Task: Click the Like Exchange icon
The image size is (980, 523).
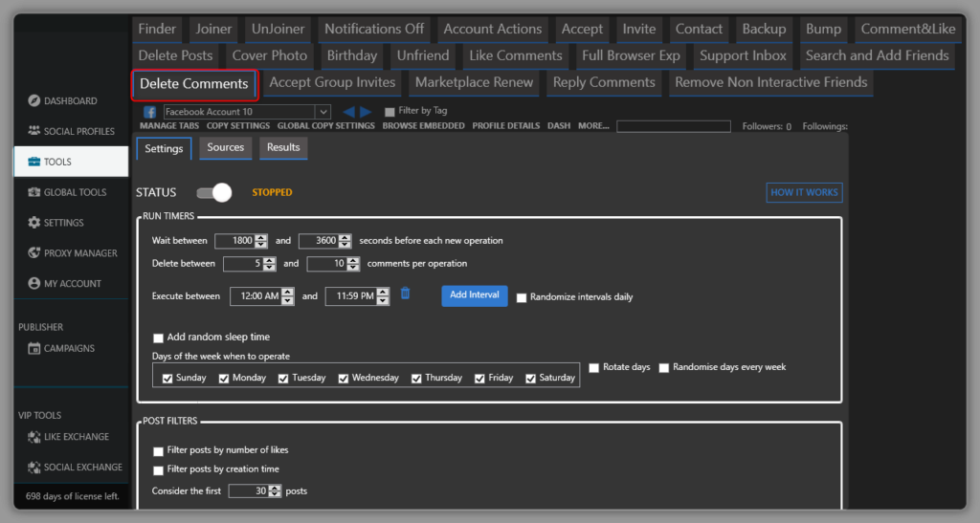Action: pos(33,437)
